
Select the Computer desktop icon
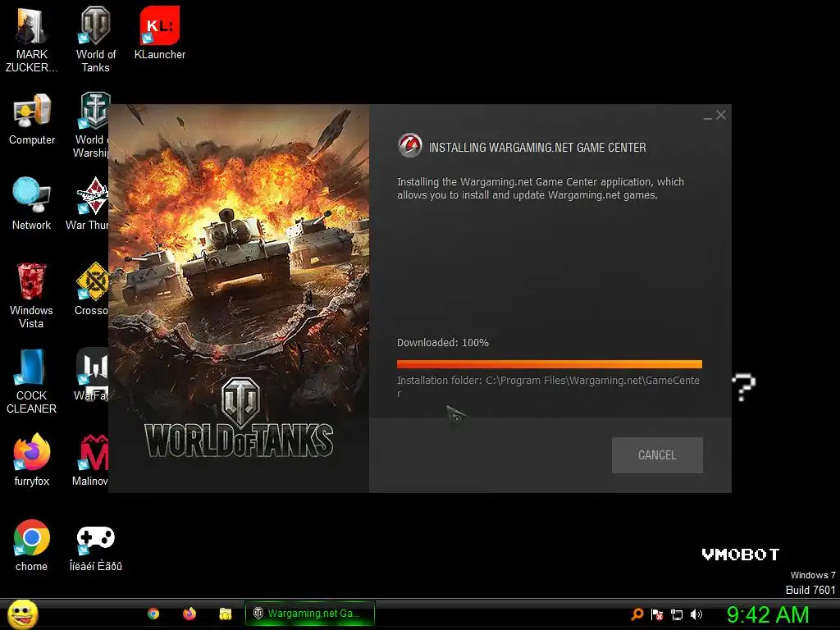click(x=32, y=119)
